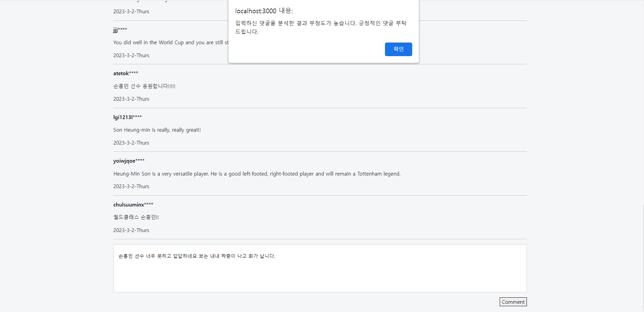Viewport: 644px width, 312px height.
Task: Click comment '월드클래스 손흥민!!'
Action: pos(136,217)
